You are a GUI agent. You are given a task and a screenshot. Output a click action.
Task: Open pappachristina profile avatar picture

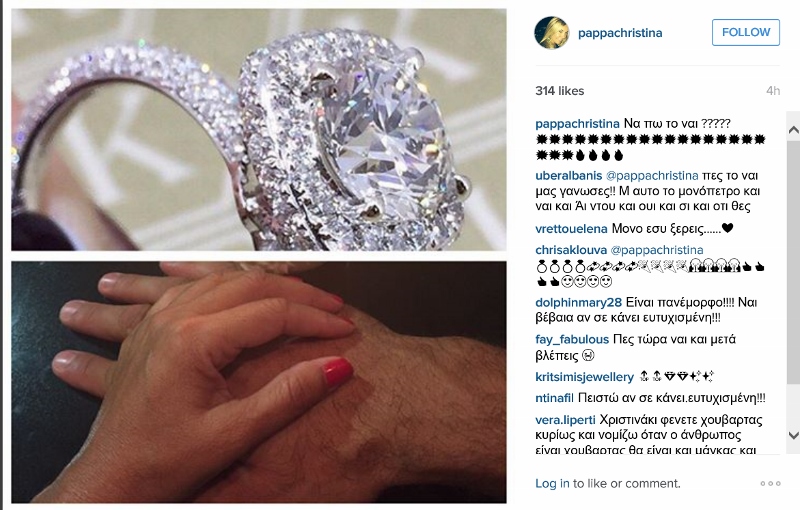(552, 33)
